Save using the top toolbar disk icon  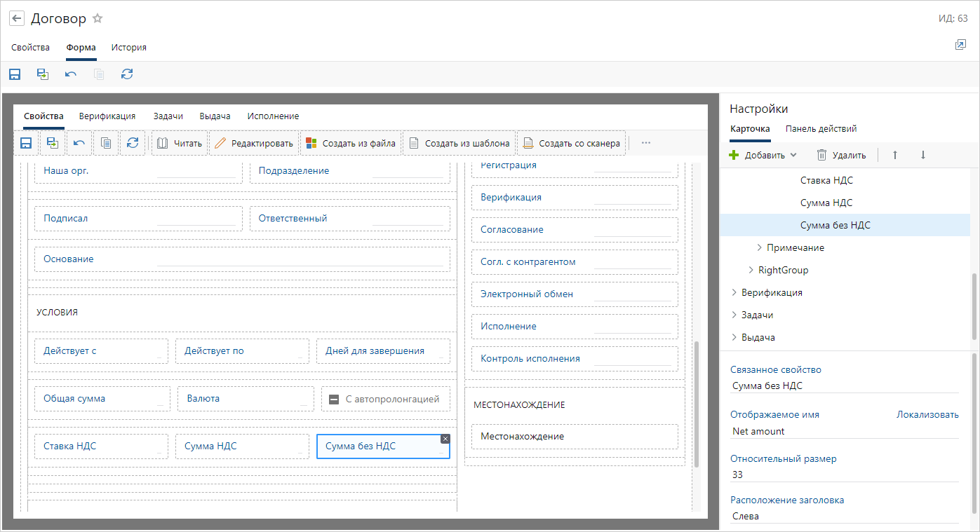pyautogui.click(x=15, y=74)
